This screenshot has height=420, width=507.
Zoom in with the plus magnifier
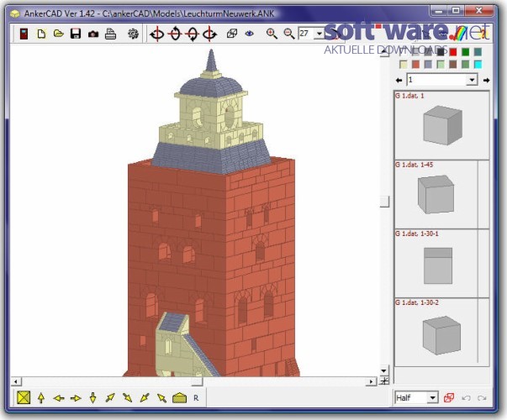[272, 34]
